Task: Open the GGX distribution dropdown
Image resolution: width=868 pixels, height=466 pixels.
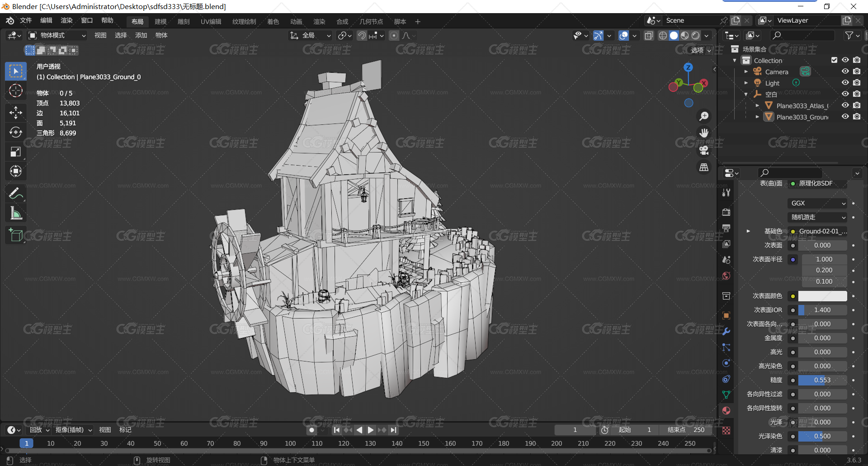Action: (x=817, y=203)
